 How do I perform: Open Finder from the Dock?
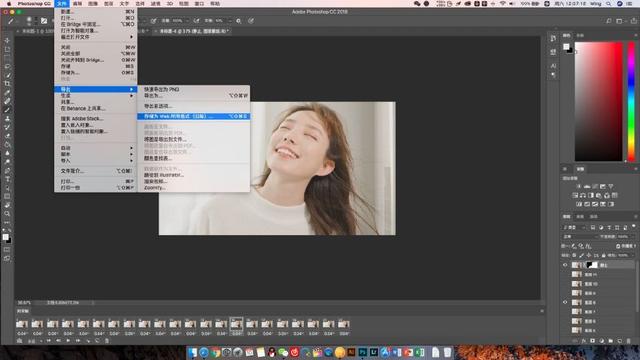point(192,352)
